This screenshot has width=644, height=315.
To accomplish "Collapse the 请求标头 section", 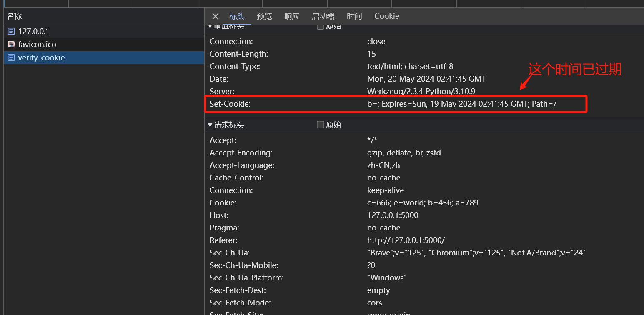I will pyautogui.click(x=210, y=125).
